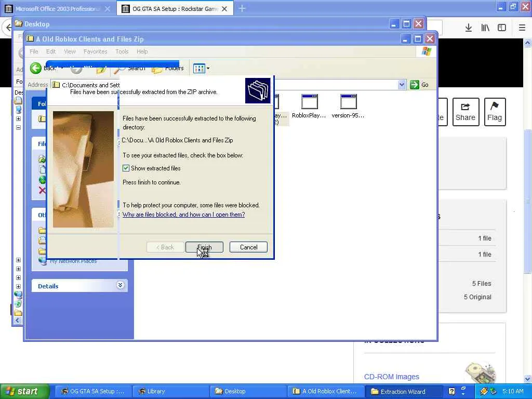Open the browser library icon

(485, 28)
